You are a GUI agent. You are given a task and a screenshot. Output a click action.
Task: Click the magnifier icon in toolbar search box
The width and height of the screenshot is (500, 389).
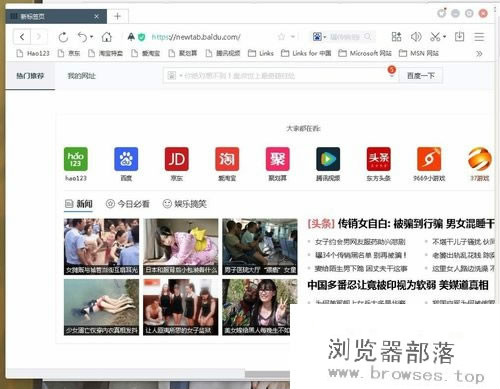tap(368, 36)
